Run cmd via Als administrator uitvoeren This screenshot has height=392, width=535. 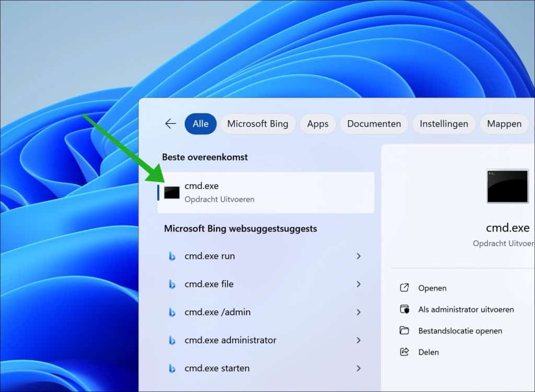click(x=466, y=309)
